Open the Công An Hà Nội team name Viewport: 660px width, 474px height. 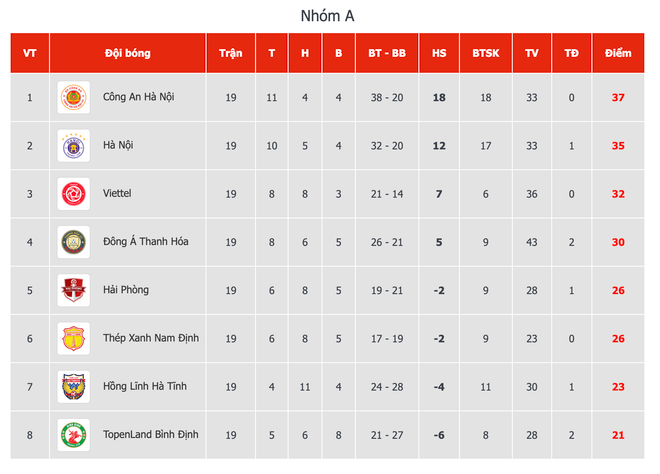(139, 98)
